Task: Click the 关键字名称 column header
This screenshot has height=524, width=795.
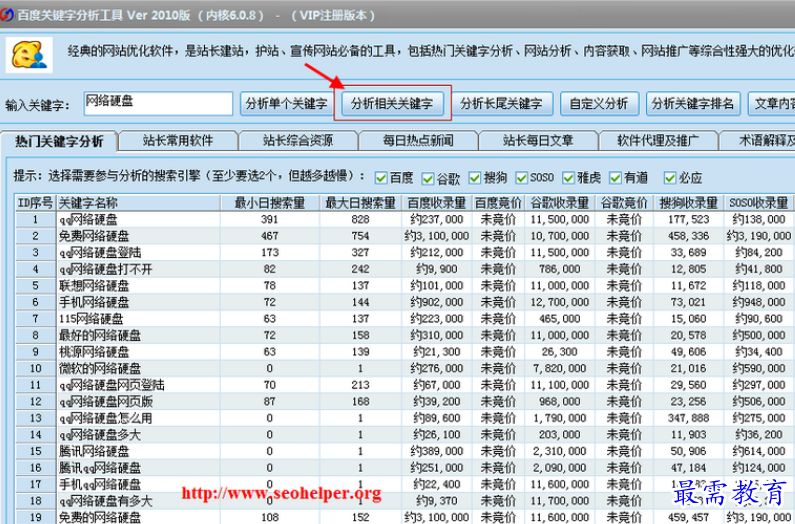Action: click(138, 203)
